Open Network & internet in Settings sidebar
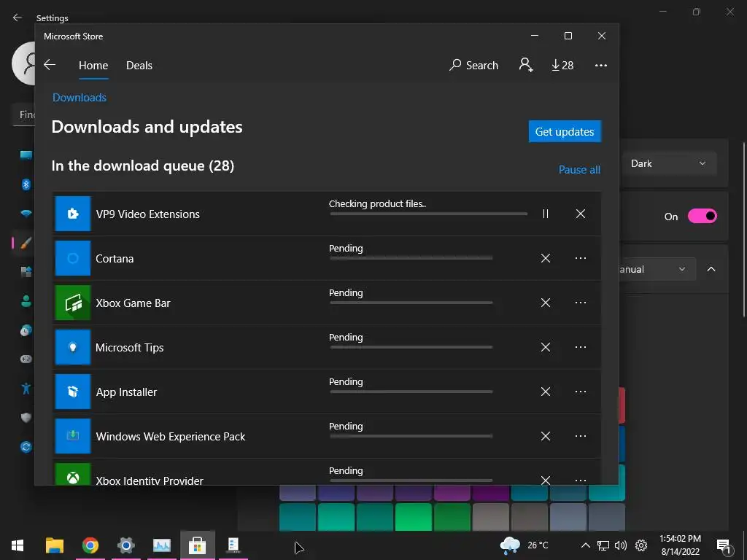747x560 pixels. click(x=26, y=214)
